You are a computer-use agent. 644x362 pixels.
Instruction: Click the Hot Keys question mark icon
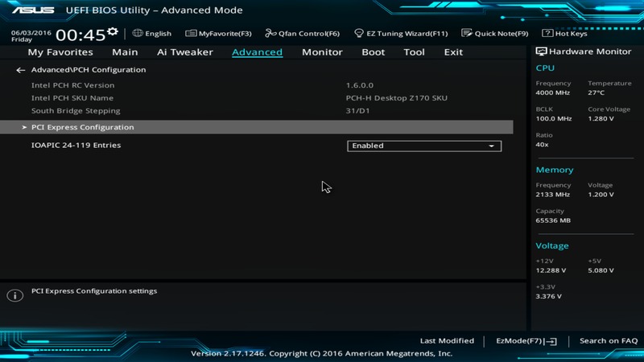click(547, 34)
